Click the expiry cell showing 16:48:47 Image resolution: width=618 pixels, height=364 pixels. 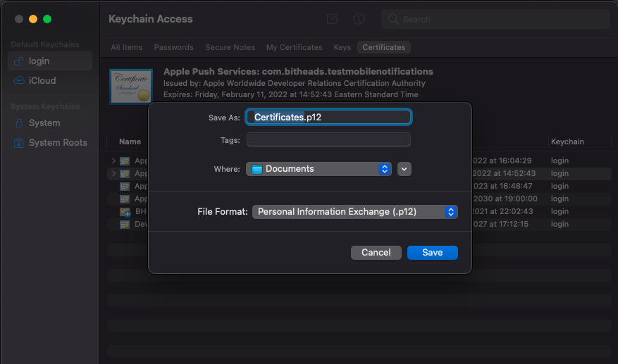click(502, 186)
